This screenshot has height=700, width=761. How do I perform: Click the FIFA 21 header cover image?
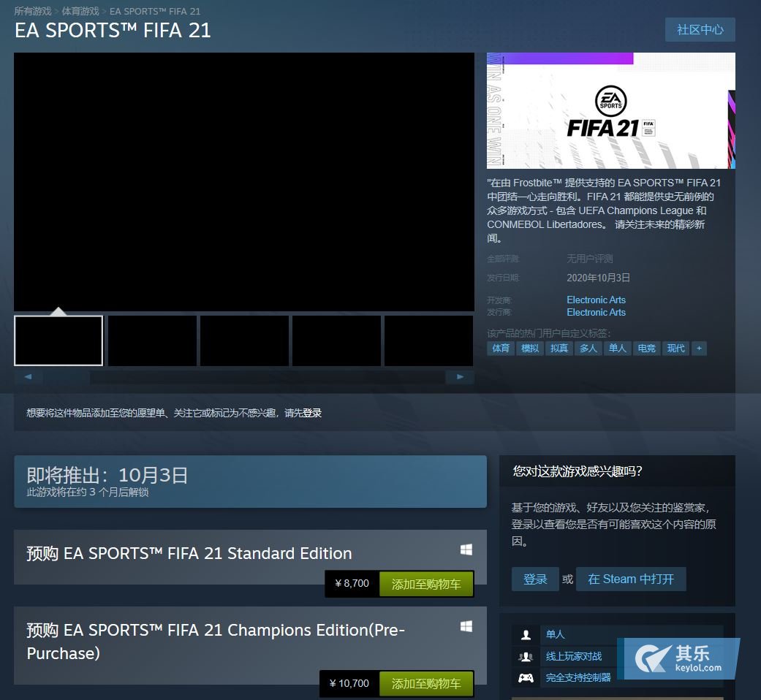[611, 110]
